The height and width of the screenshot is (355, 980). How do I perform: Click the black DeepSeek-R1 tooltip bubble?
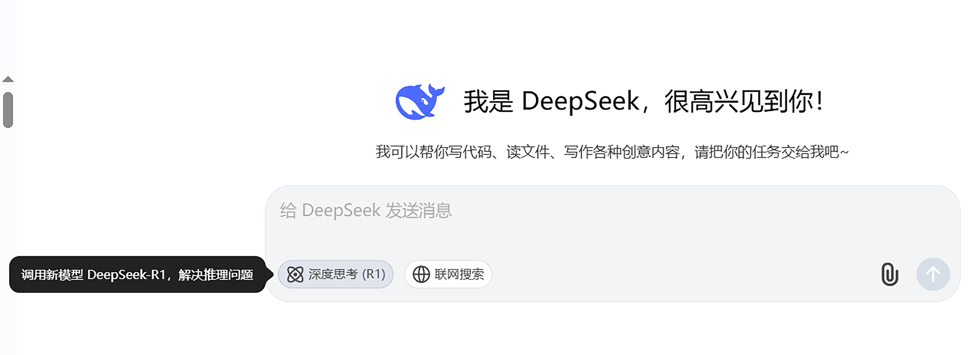pos(137,274)
